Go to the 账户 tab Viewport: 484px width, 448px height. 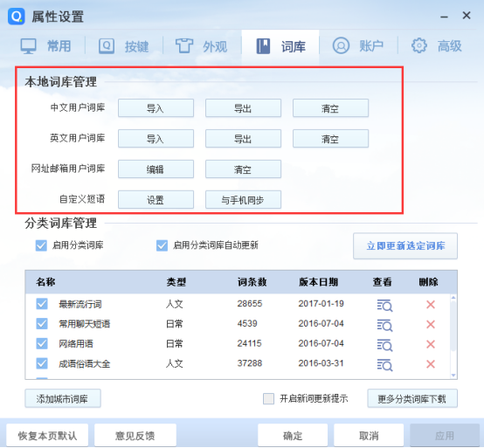tap(358, 46)
